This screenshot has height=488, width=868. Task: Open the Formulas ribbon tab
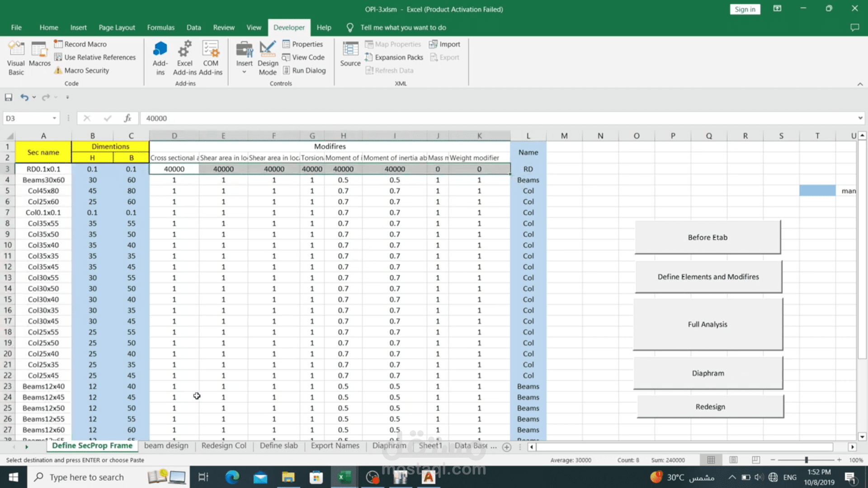pyautogui.click(x=160, y=28)
